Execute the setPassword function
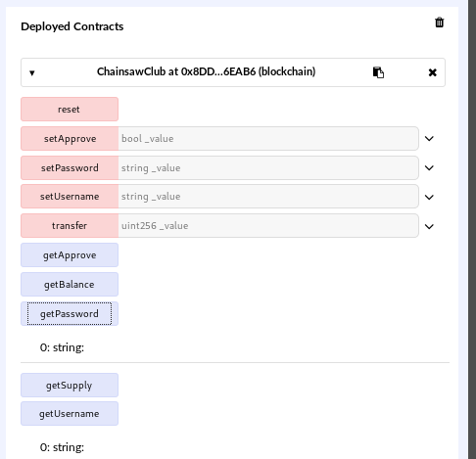The width and height of the screenshot is (476, 459). click(70, 168)
